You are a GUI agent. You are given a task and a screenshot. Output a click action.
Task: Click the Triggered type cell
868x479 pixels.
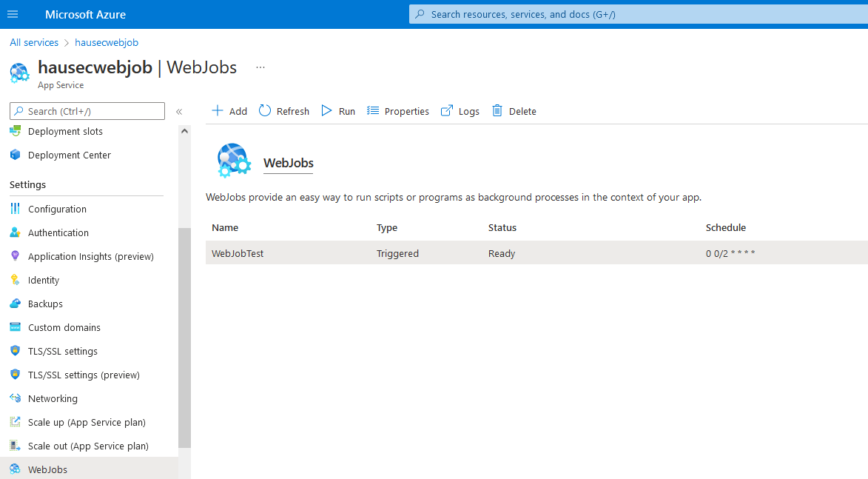click(x=397, y=254)
